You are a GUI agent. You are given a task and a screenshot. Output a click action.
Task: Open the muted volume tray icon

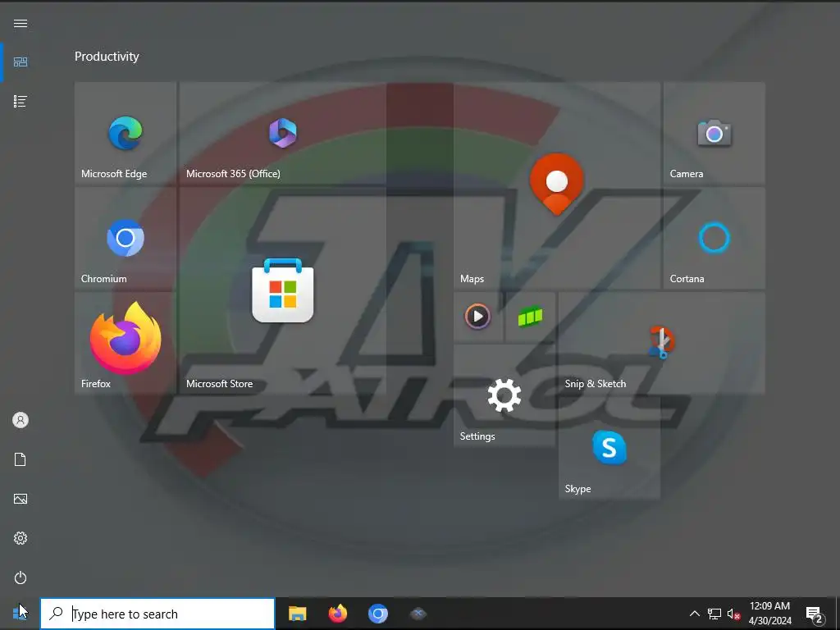click(733, 614)
